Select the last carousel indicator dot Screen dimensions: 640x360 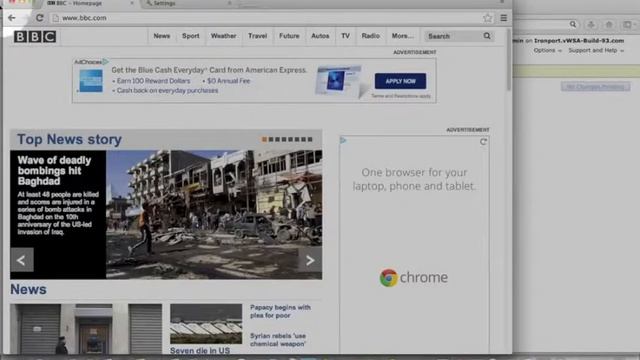pos(310,139)
